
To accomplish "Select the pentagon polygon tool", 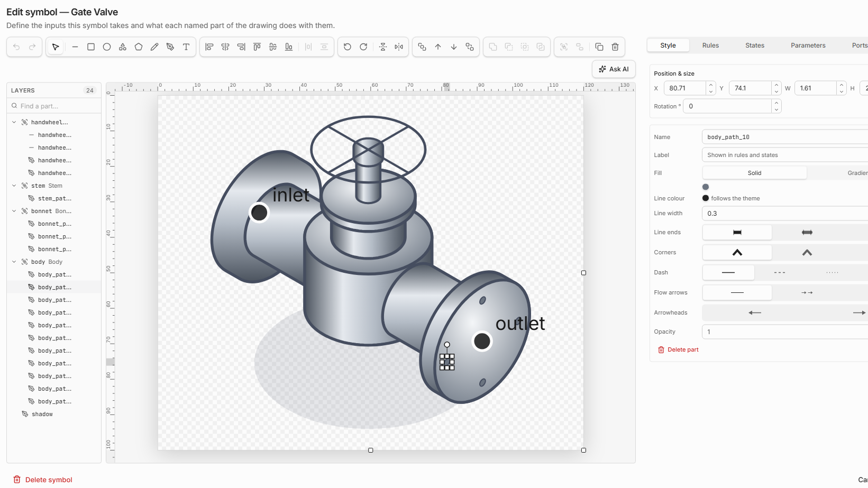I will click(139, 47).
